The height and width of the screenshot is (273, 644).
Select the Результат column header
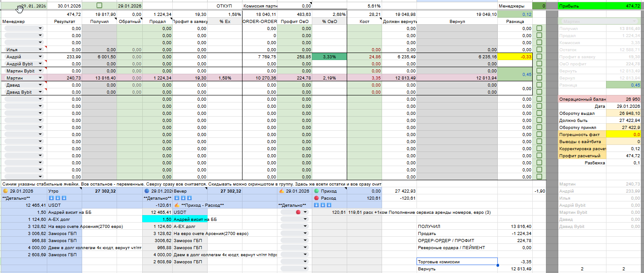coord(64,21)
